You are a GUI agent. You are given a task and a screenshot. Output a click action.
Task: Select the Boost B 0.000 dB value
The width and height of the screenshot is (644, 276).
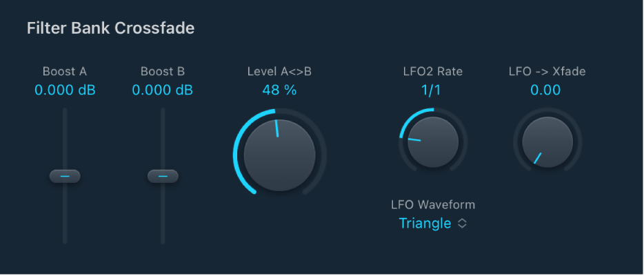[x=163, y=90]
